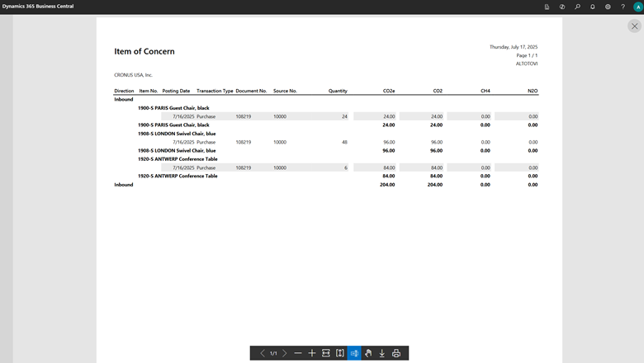Zoom out of the report preview
Screen dimensions: 644x363
pyautogui.click(x=298, y=353)
